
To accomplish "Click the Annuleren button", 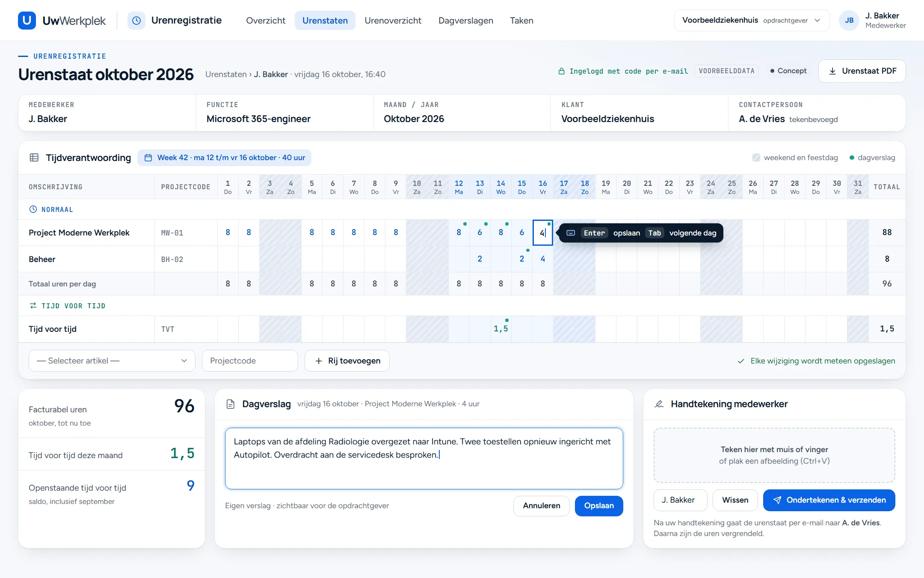I will coord(542,506).
